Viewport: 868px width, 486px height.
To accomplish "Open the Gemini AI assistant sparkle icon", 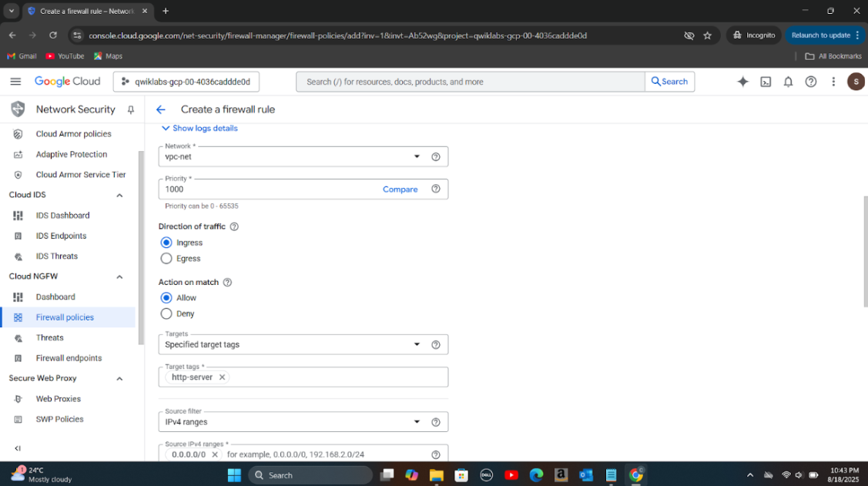I will click(742, 82).
